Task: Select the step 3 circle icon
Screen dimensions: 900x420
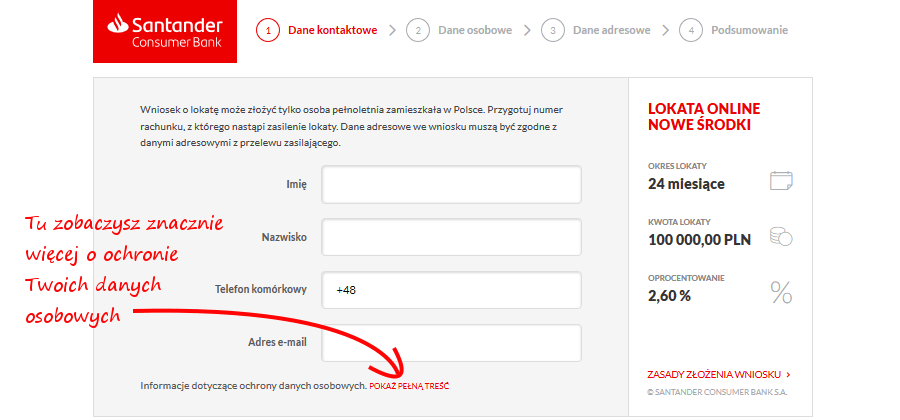Action: (553, 30)
